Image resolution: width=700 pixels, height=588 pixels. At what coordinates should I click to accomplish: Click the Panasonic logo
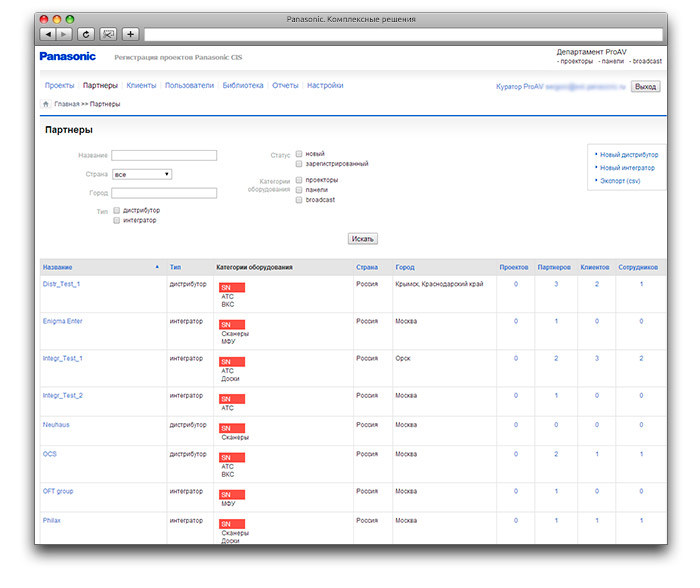(x=67, y=56)
